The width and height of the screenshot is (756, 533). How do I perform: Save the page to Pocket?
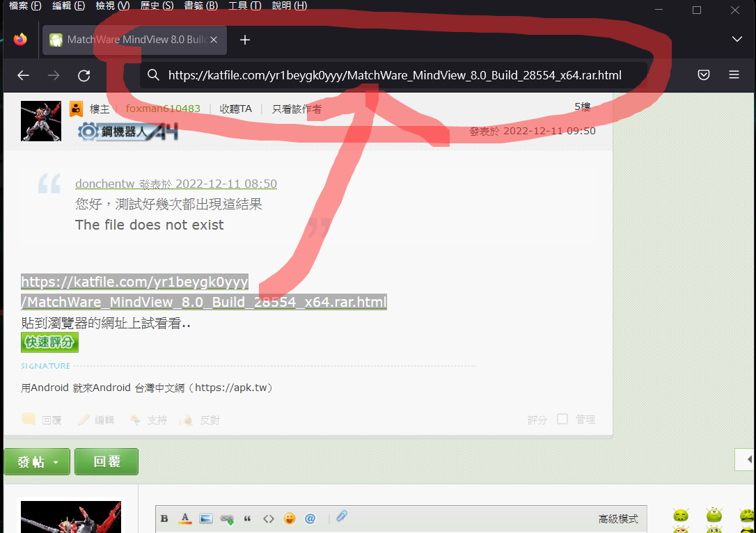click(704, 74)
